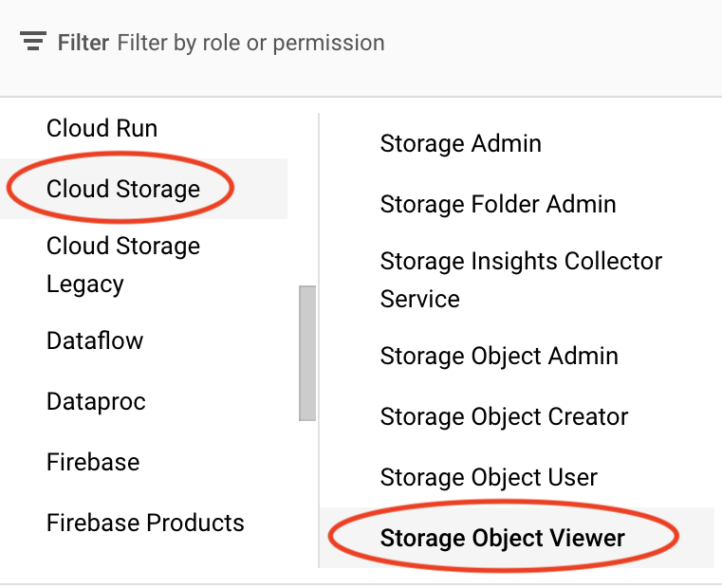This screenshot has height=588, width=722.
Task: Select the Cloud Storage category
Action: pyautogui.click(x=123, y=189)
